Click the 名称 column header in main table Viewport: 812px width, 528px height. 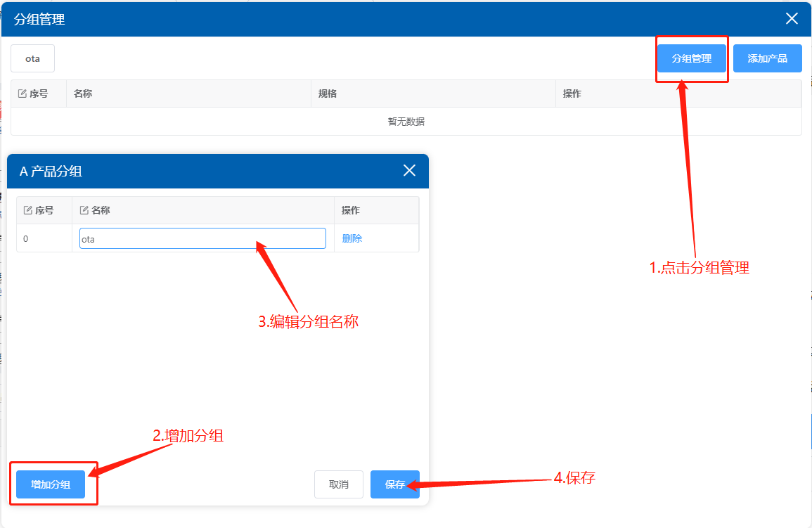[x=83, y=94]
